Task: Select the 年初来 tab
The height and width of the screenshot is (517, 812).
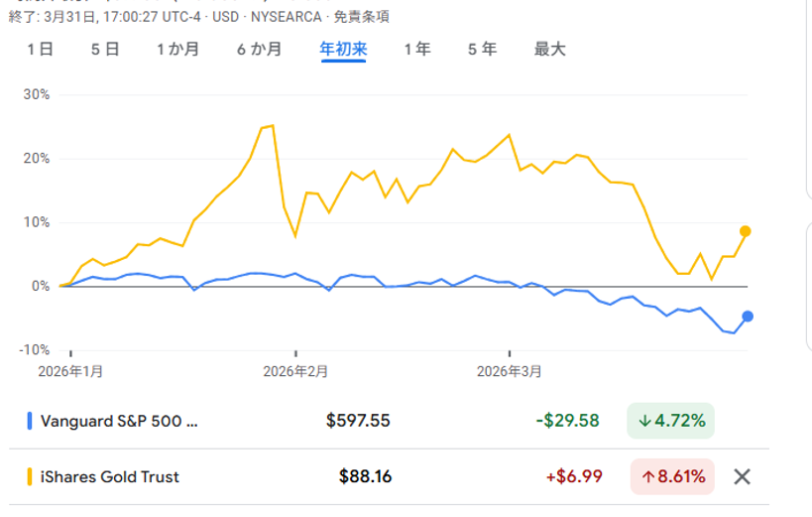Action: tap(343, 49)
